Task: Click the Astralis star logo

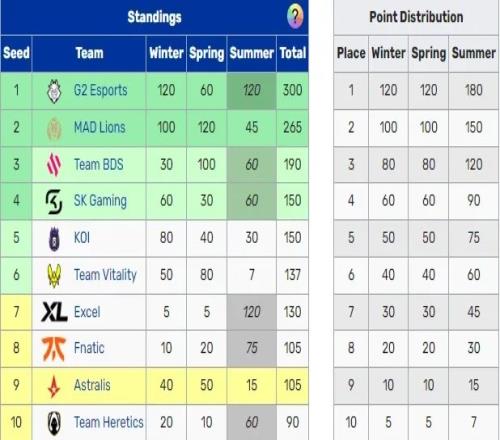Action: pyautogui.click(x=54, y=386)
